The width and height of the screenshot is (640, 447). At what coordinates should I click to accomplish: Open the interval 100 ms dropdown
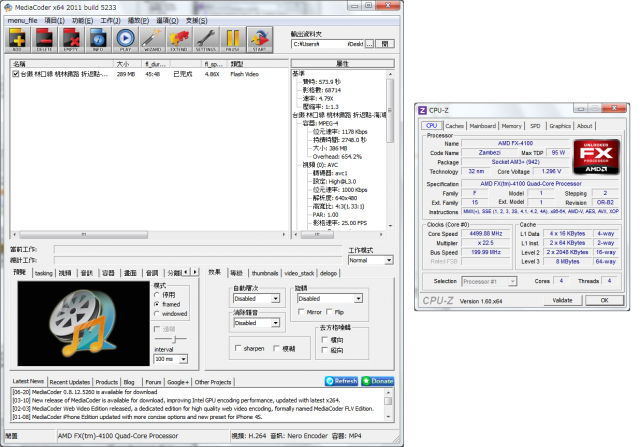171,359
